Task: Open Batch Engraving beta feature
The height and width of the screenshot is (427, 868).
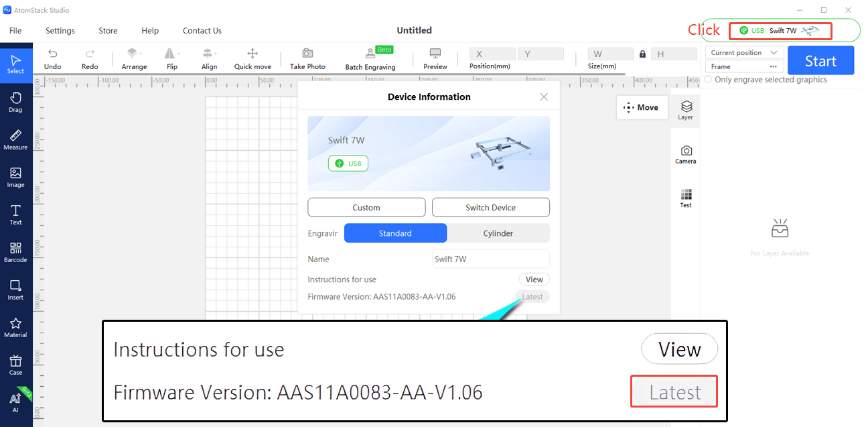Action: (370, 58)
